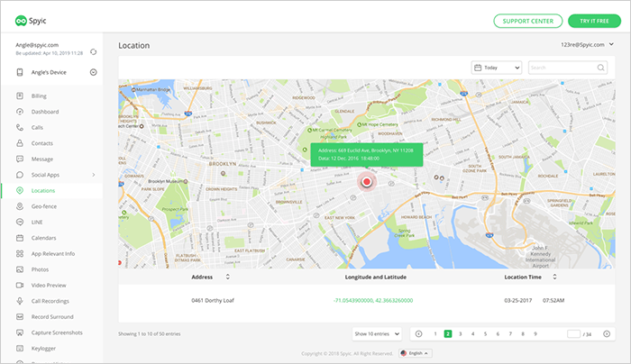
Task: Click the SUPPORT CENTER button
Action: tap(528, 21)
